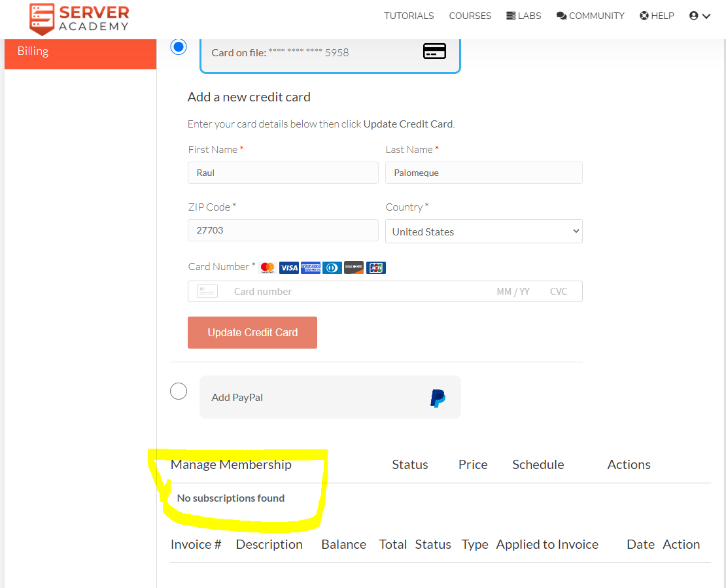The height and width of the screenshot is (588, 726).
Task: Click the Discover card logo
Action: pyautogui.click(x=354, y=268)
